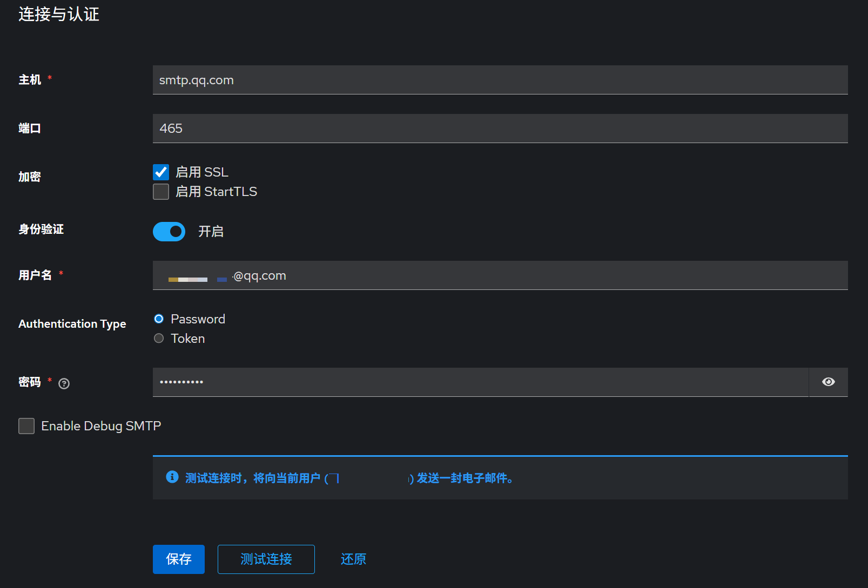
Task: Click the 加密 field label
Action: click(x=30, y=177)
